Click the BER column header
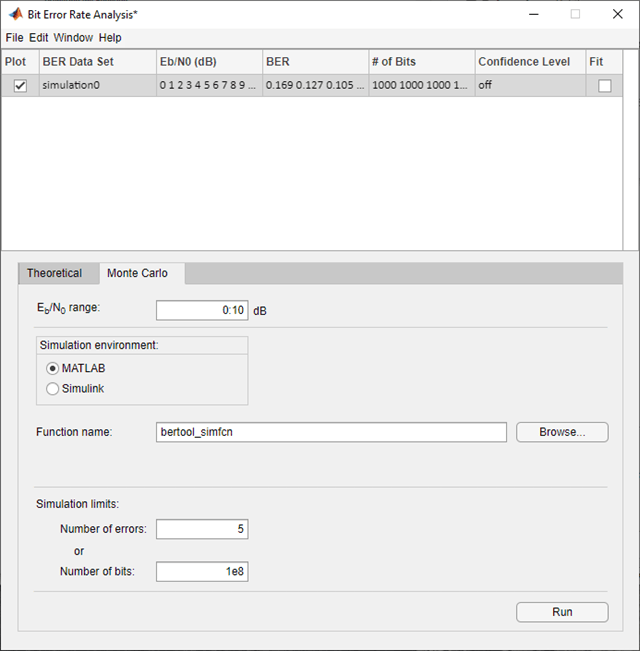Image resolution: width=640 pixels, height=651 pixels. (x=315, y=62)
